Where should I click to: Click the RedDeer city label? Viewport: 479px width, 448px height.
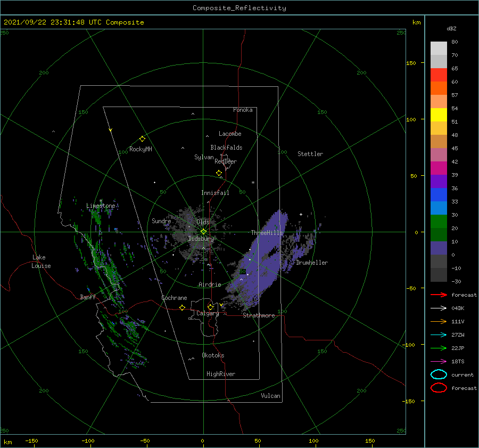click(x=226, y=161)
